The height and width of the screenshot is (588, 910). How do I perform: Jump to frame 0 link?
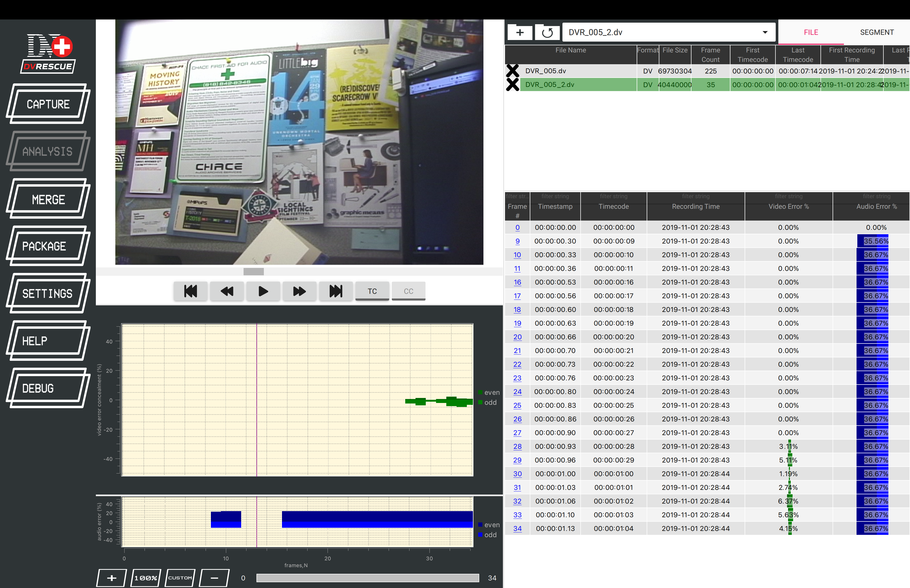pos(517,228)
